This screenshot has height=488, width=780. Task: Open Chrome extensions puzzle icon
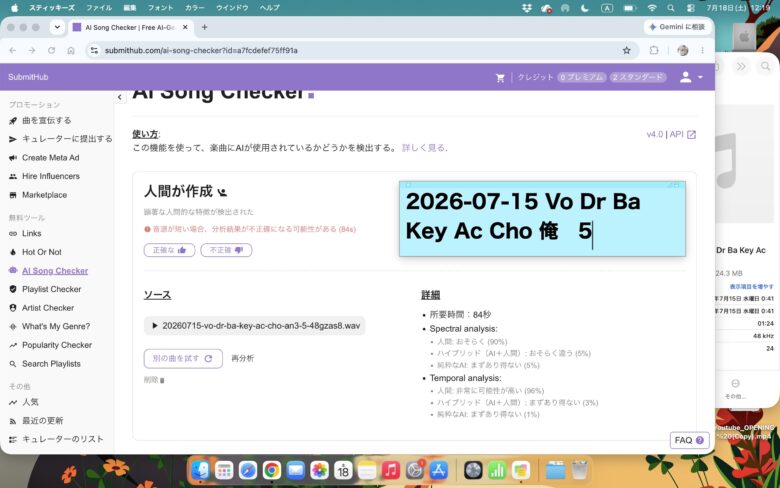[654, 50]
